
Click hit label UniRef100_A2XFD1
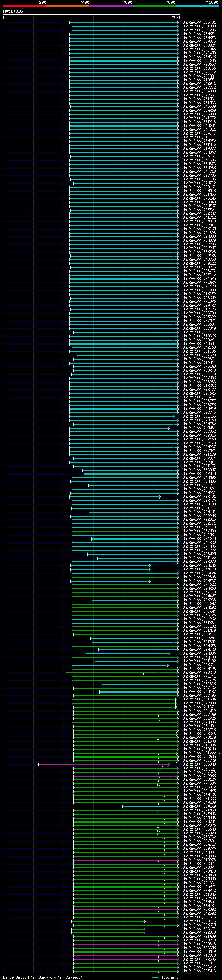tap(199, 497)
